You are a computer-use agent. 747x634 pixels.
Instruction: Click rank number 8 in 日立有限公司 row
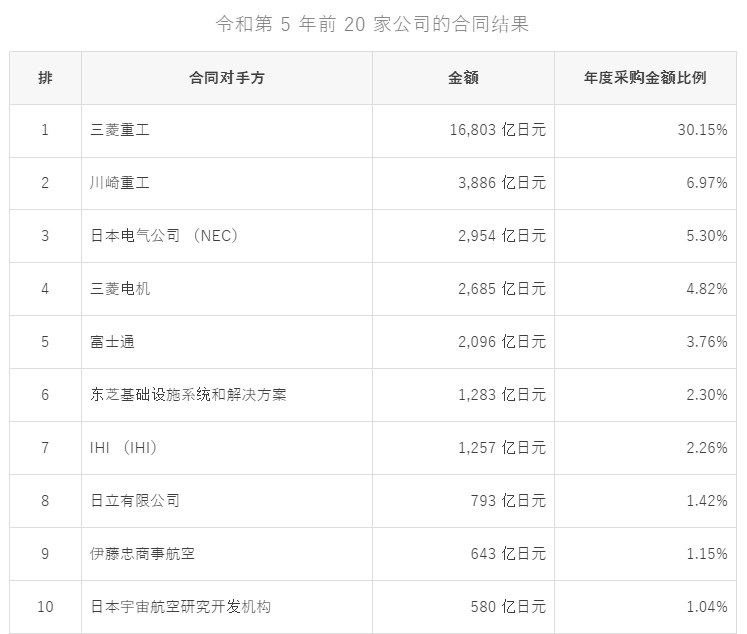coord(45,501)
